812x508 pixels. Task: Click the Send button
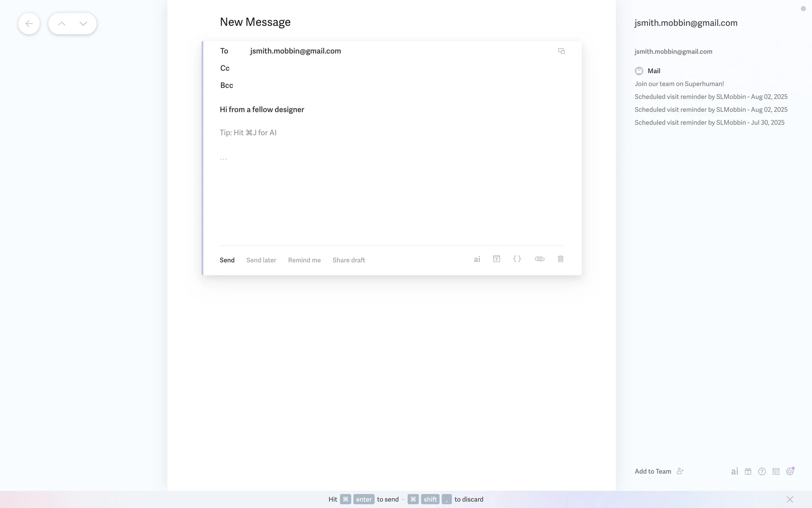pyautogui.click(x=227, y=260)
